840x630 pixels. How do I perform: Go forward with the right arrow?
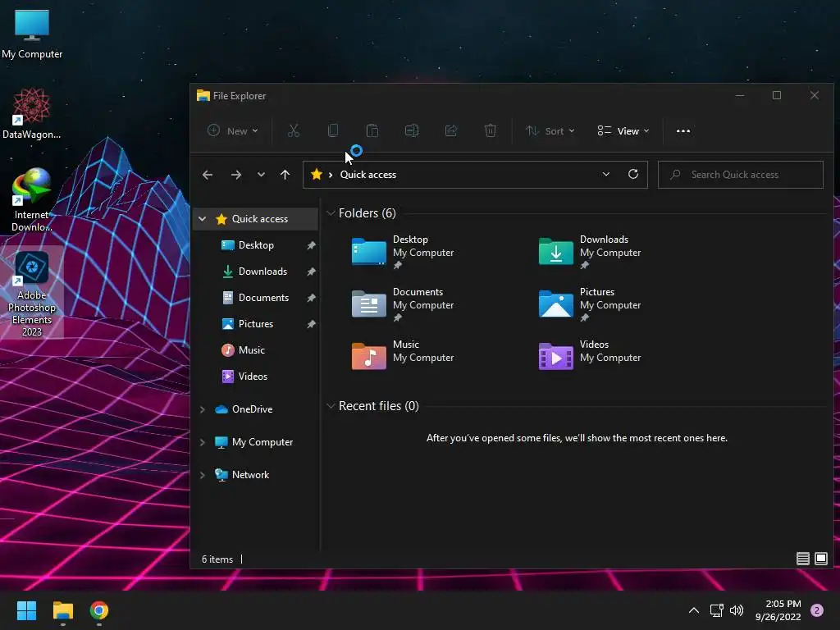(x=235, y=175)
